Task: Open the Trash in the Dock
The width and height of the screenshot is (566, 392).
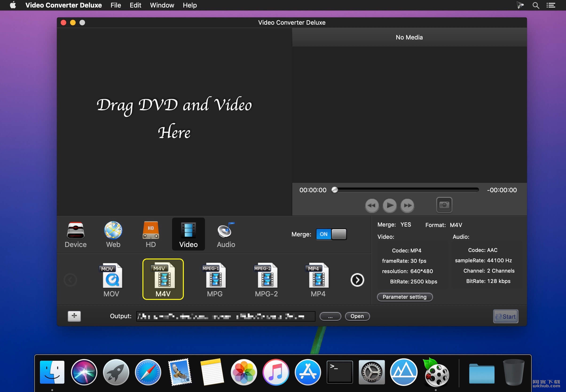Action: click(513, 372)
